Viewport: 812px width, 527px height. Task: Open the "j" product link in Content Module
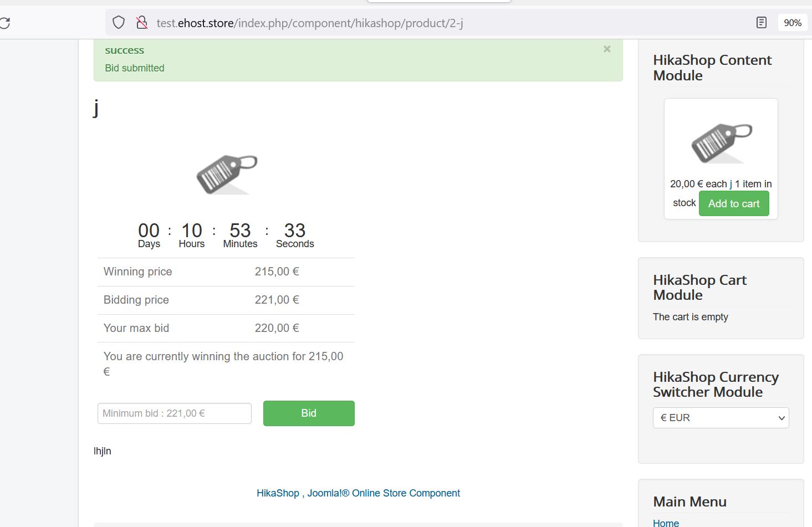pos(731,184)
